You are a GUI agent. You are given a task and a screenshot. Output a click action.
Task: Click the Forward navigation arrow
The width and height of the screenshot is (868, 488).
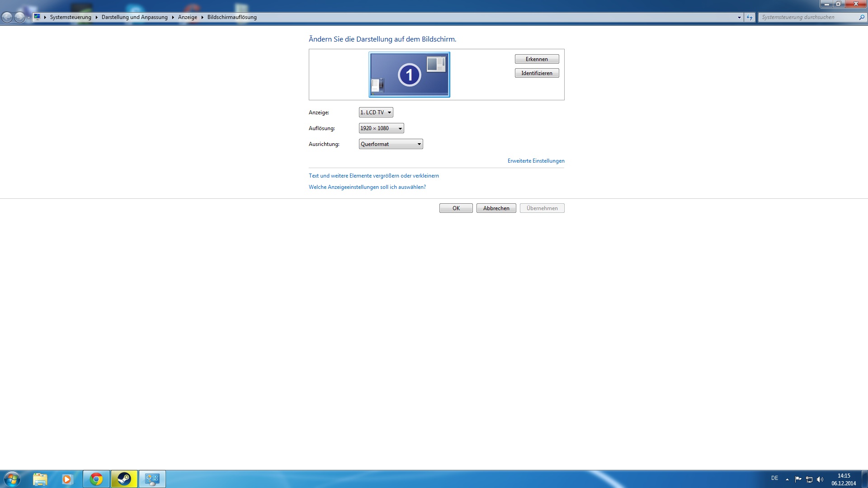pos(19,17)
